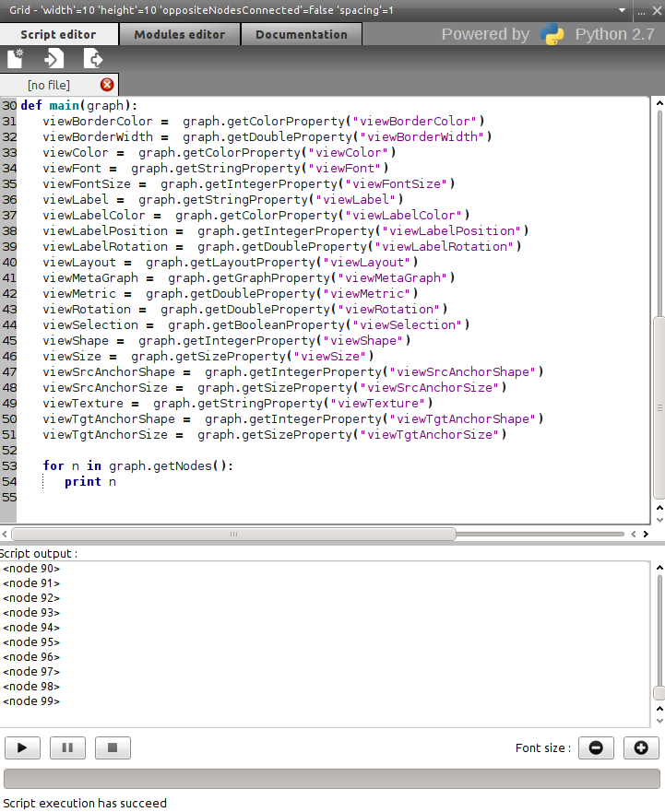Run the script with play button

click(x=23, y=747)
